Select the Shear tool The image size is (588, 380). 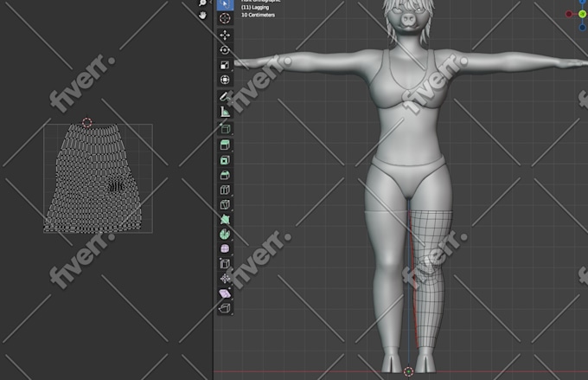tap(225, 293)
